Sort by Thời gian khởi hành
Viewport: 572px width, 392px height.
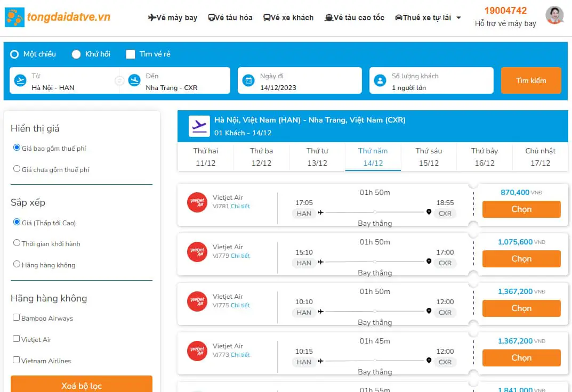(17, 243)
